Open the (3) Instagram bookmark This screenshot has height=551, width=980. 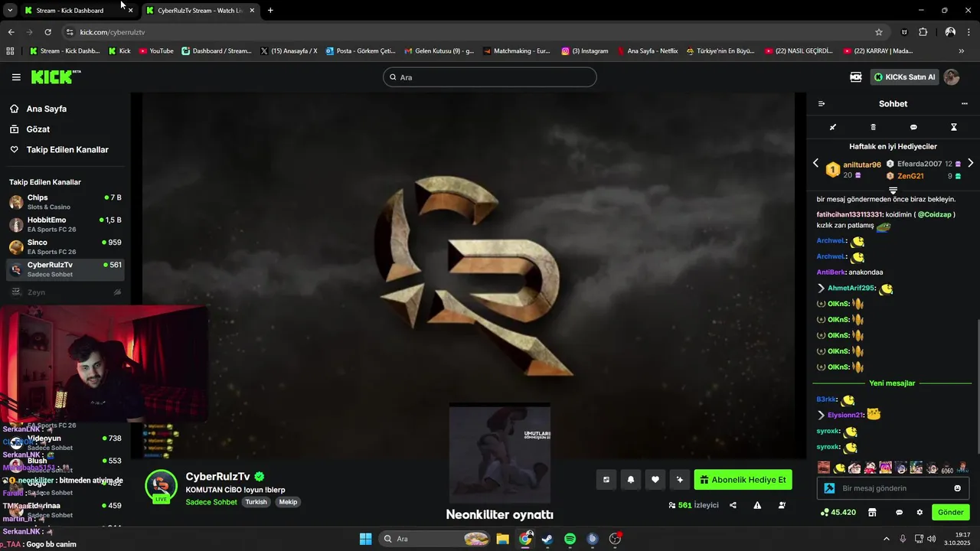[585, 51]
